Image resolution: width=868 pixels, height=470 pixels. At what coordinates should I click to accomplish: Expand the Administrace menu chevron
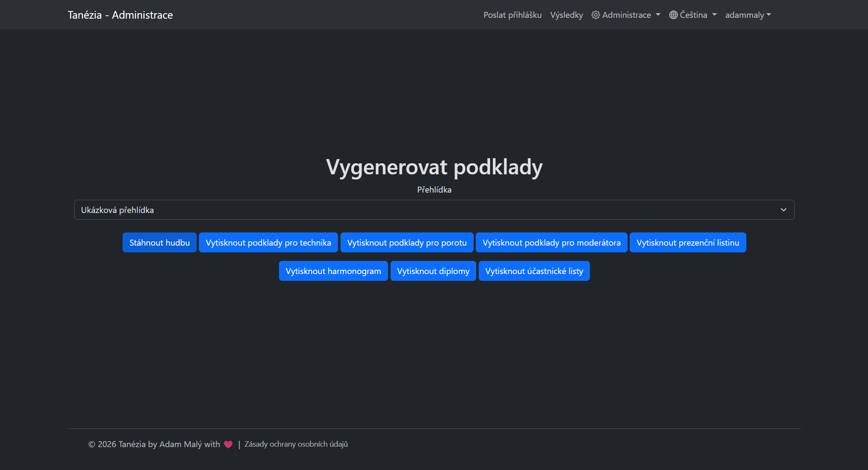coord(658,15)
